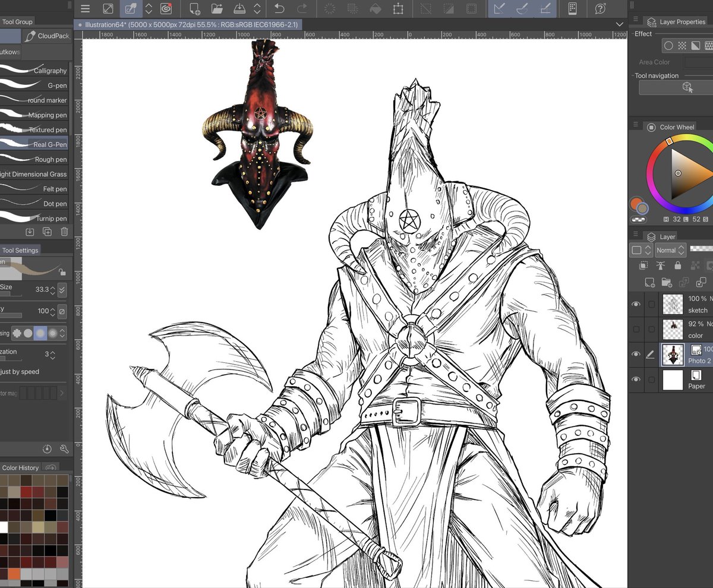713x588 pixels.
Task: Click the Tool navigation 3D cube button
Action: [687, 87]
